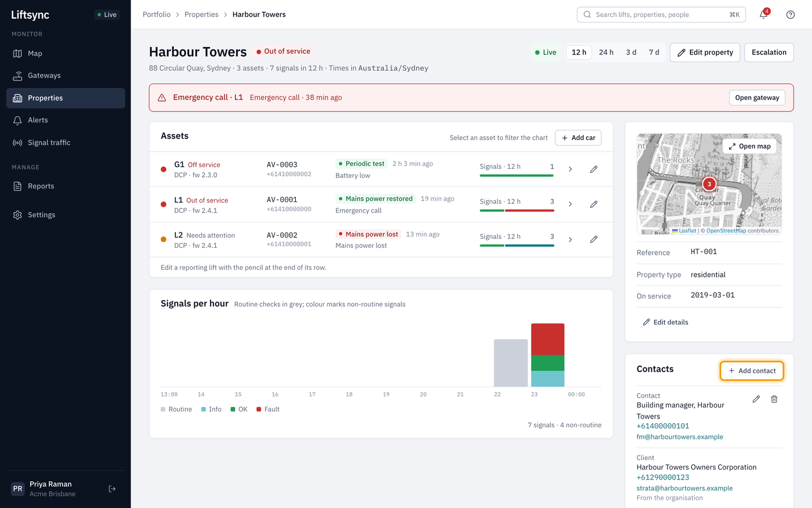Viewport: 812px width, 508px height.
Task: Open notifications bell icon
Action: [763, 15]
